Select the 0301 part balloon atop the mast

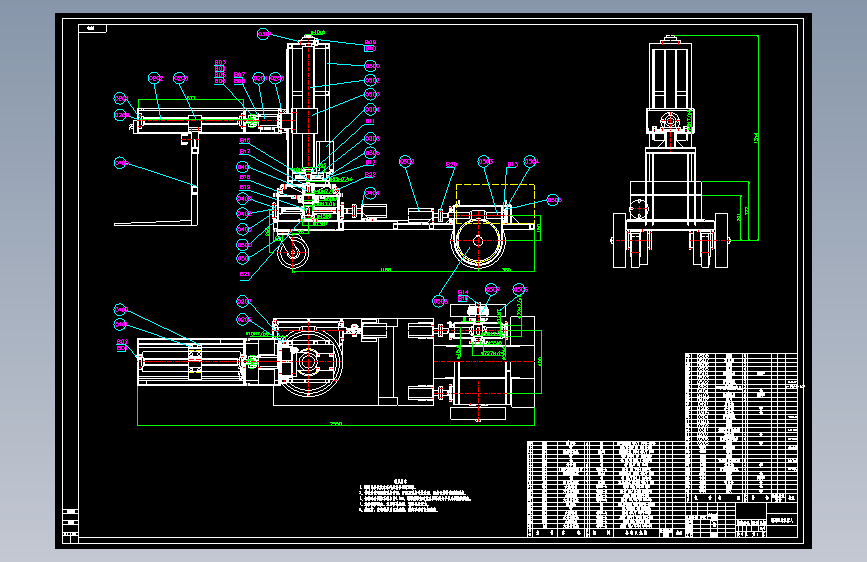(x=264, y=34)
